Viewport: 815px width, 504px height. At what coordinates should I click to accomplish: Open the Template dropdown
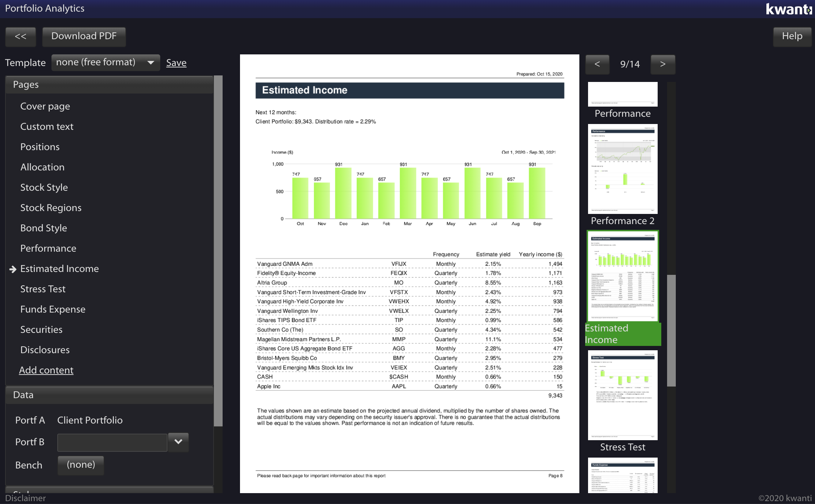tap(106, 63)
